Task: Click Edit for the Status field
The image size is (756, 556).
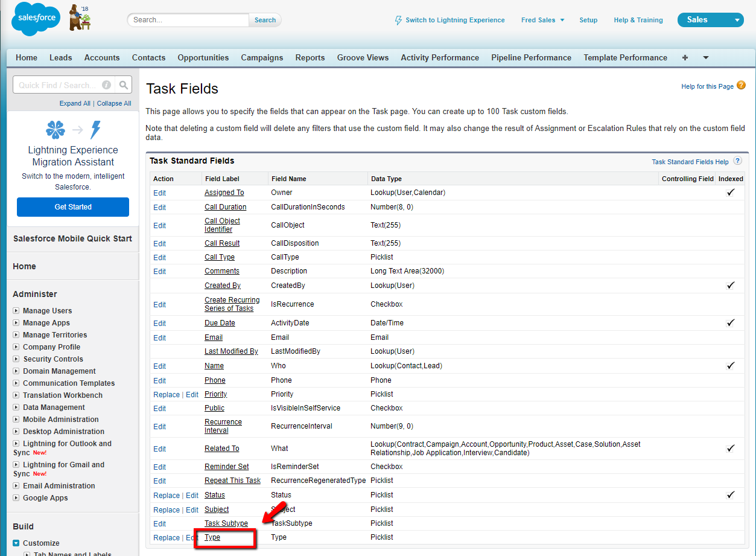Action: click(x=192, y=495)
